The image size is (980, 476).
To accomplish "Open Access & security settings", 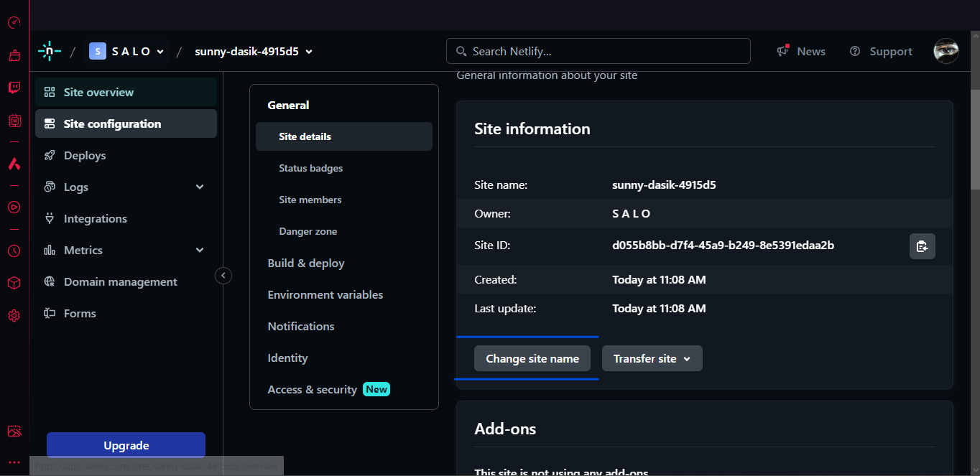I will click(312, 389).
